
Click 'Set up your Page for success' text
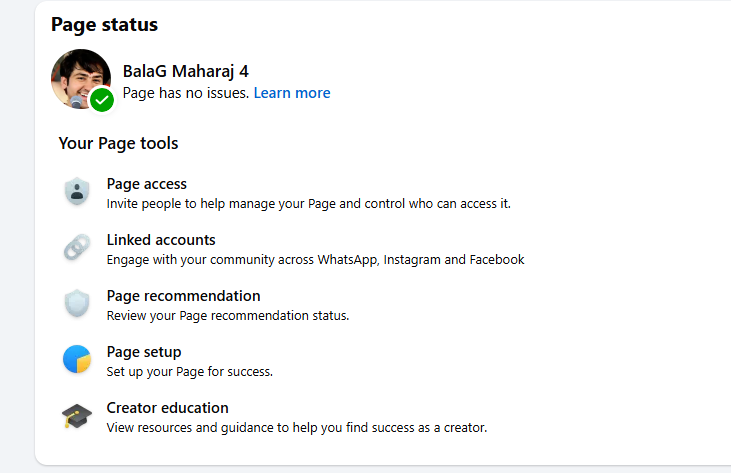click(x=190, y=371)
